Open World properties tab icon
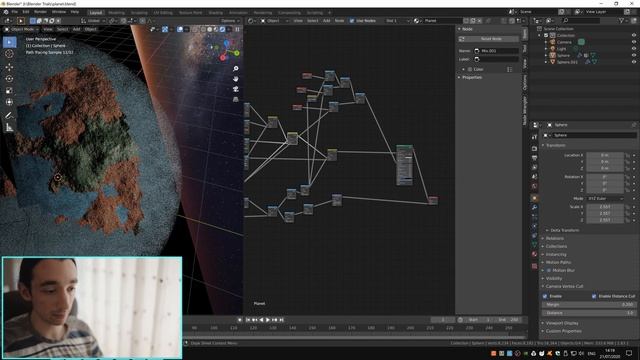 coord(535,186)
